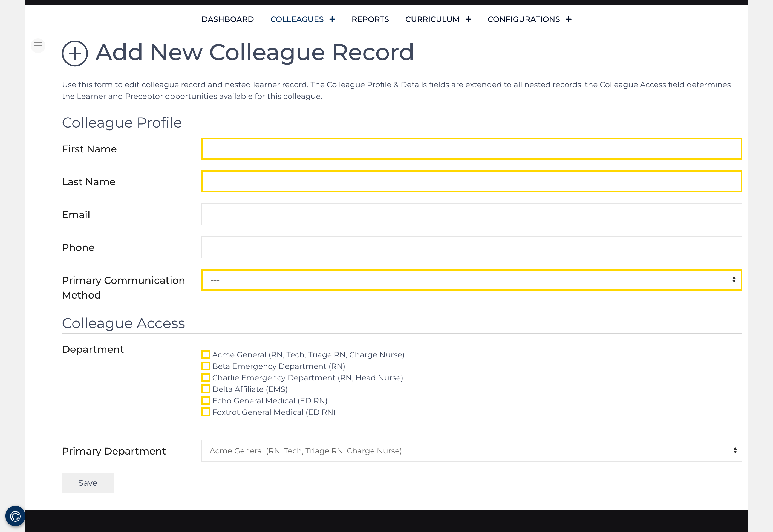773x532 pixels.
Task: Check the Acme General department checkbox
Action: (206, 354)
